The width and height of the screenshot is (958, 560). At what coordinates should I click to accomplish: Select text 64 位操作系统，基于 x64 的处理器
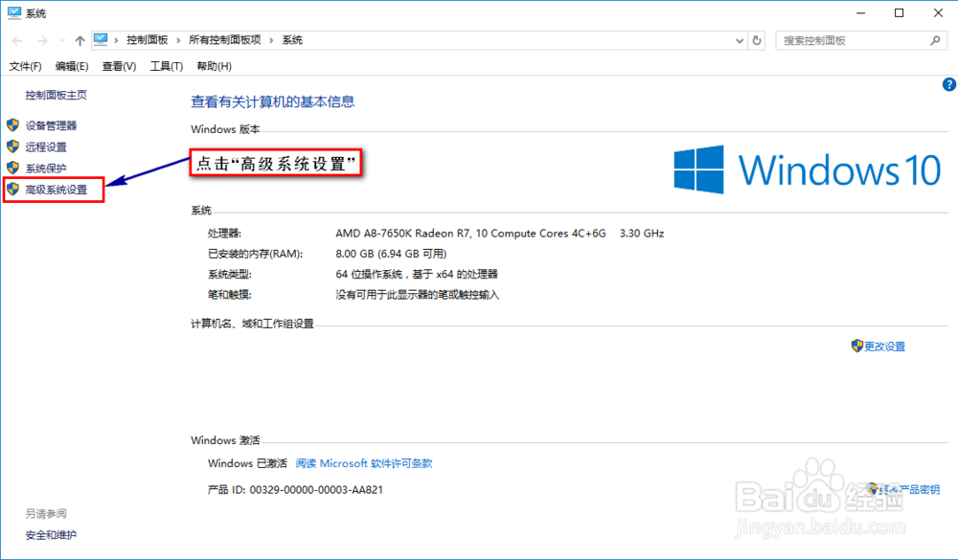(x=417, y=274)
